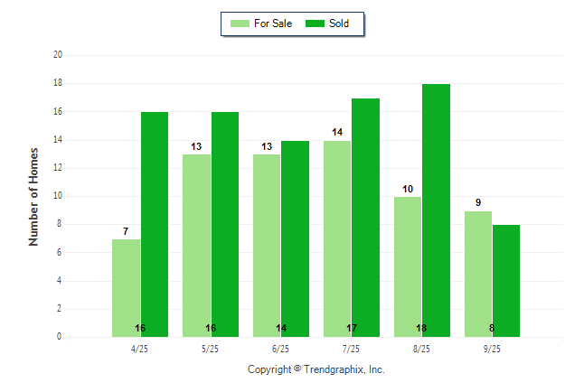Click the light green For Sale legend swatch
The image size is (584, 392).
(240, 23)
